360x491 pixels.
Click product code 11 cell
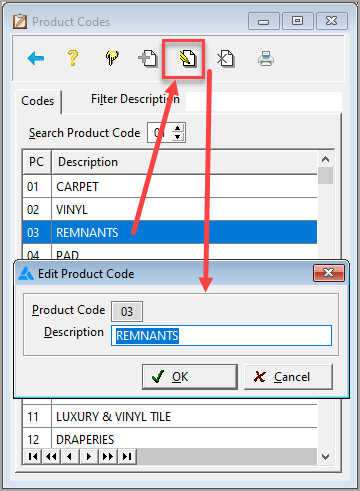coord(37,416)
